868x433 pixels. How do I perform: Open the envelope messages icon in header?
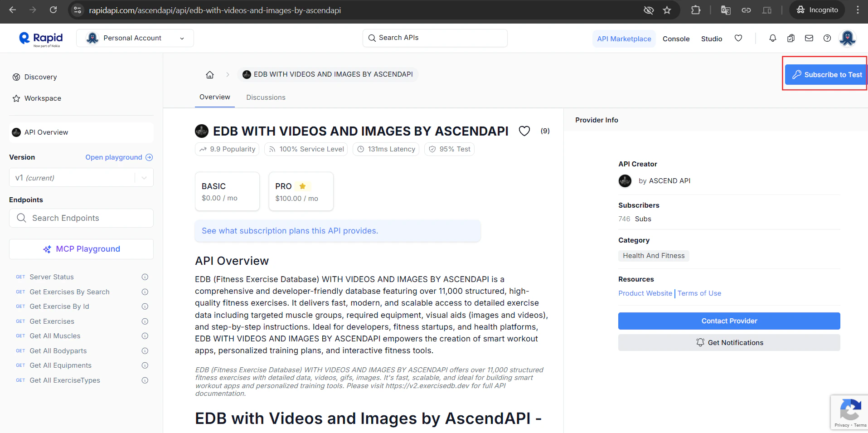[x=809, y=38]
